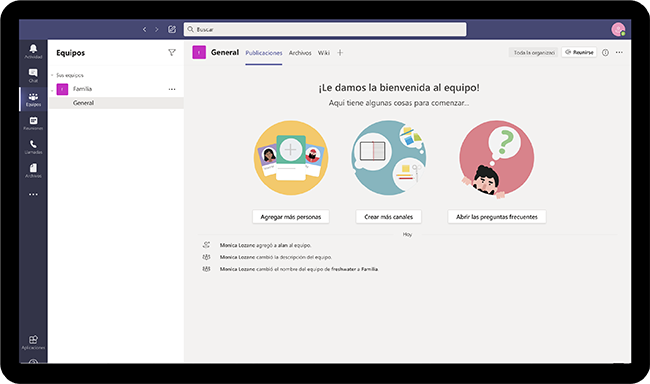Image resolution: width=650 pixels, height=384 pixels.
Task: Click the General channel header avatar
Action: (x=199, y=52)
